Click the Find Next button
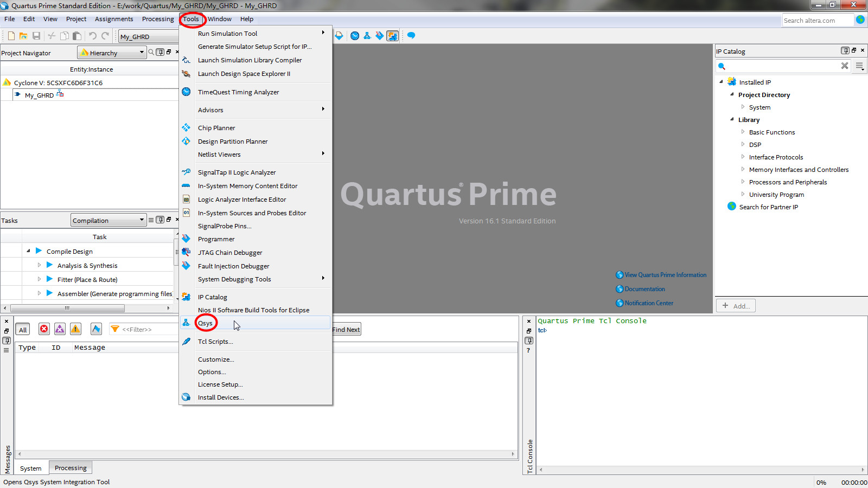This screenshot has width=868, height=488. 346,329
